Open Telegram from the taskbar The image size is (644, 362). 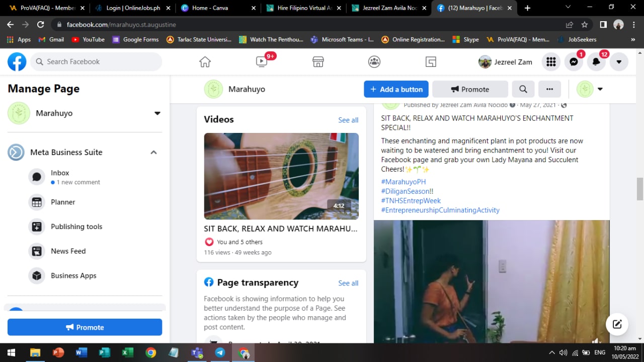pyautogui.click(x=220, y=352)
